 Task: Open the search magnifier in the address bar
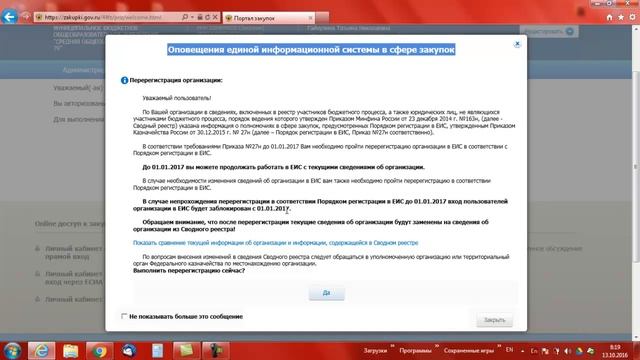(x=185, y=17)
